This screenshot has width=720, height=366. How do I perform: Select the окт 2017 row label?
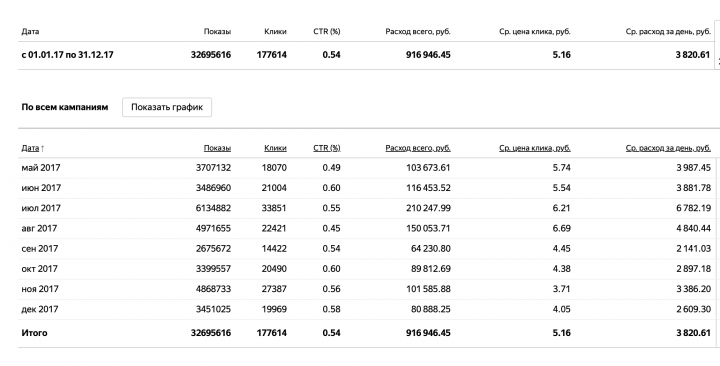(x=39, y=269)
